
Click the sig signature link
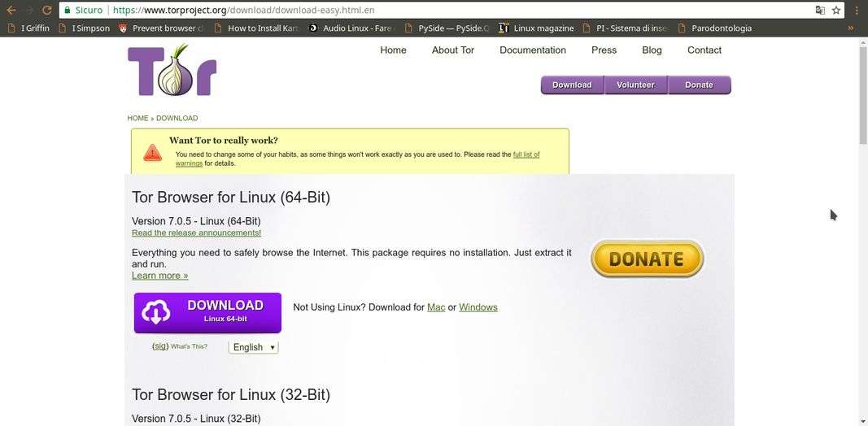pyautogui.click(x=160, y=346)
